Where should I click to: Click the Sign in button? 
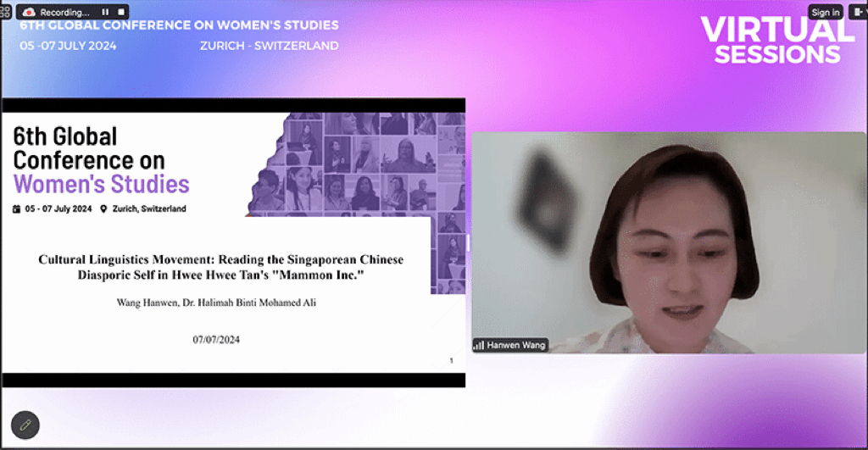pos(825,12)
